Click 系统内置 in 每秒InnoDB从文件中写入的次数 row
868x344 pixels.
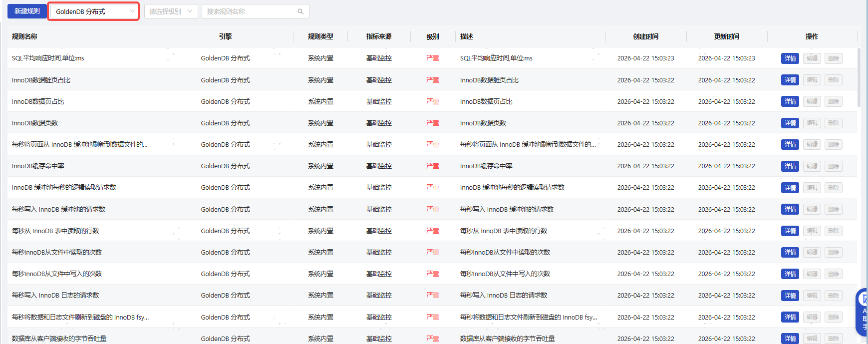tap(320, 274)
